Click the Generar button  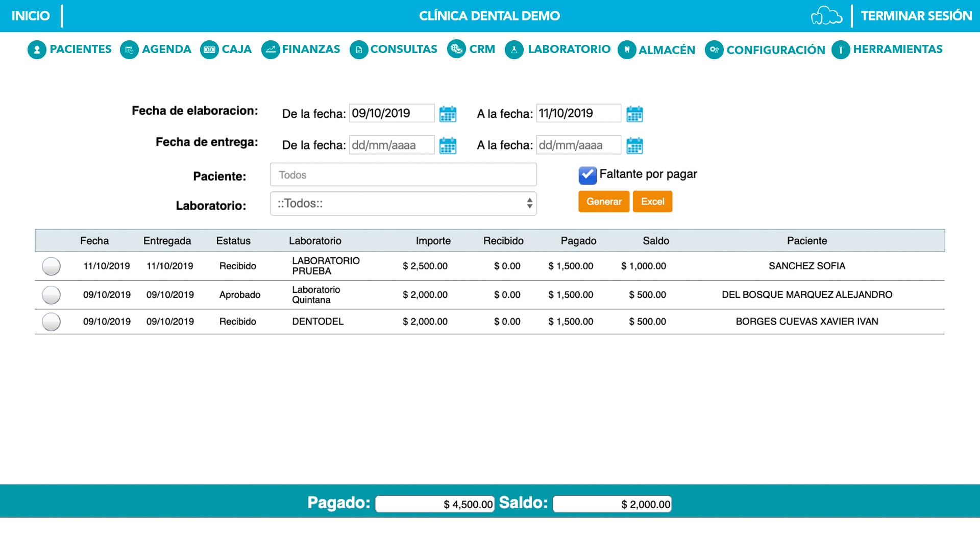pos(603,202)
